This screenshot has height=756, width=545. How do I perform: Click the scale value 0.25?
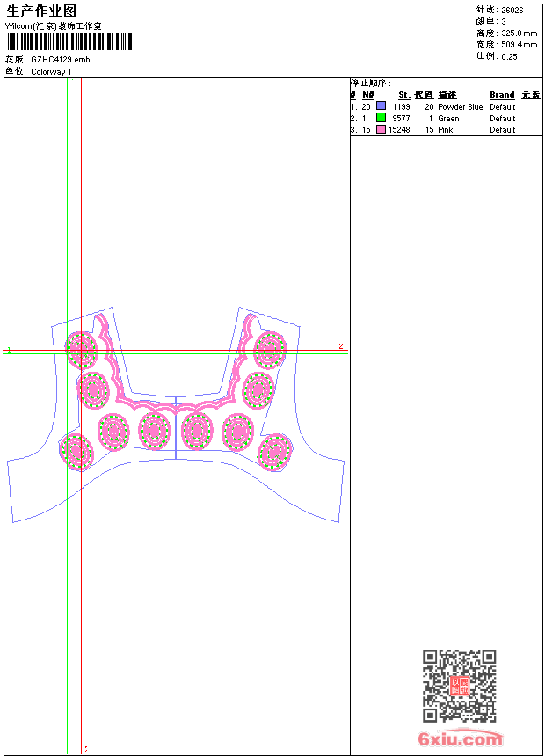pos(509,56)
